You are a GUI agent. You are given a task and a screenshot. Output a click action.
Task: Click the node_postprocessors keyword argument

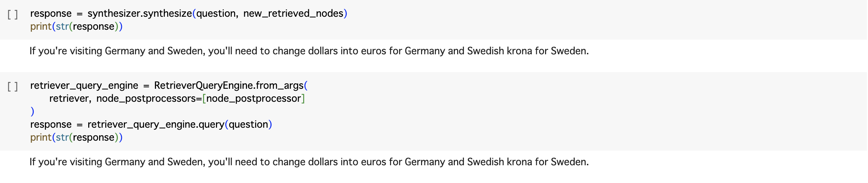click(146, 98)
